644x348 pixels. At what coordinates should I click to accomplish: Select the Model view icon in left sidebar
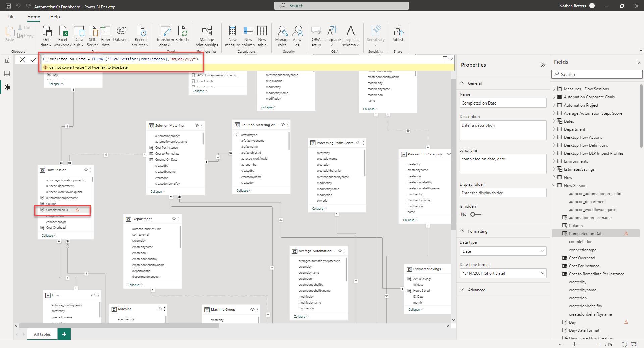coord(7,87)
